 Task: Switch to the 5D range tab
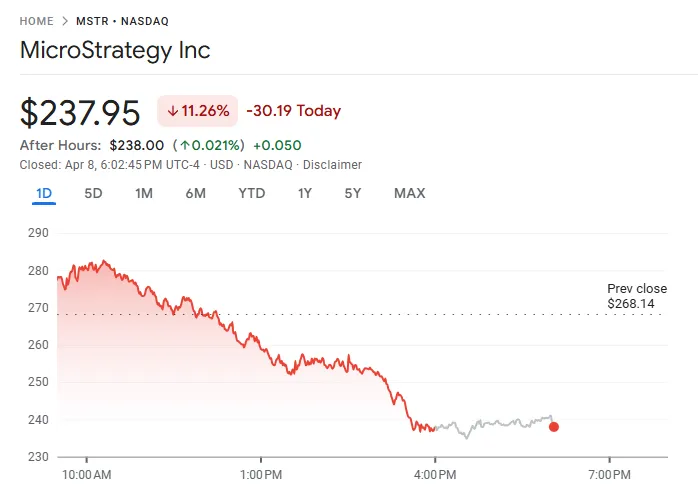pos(93,193)
